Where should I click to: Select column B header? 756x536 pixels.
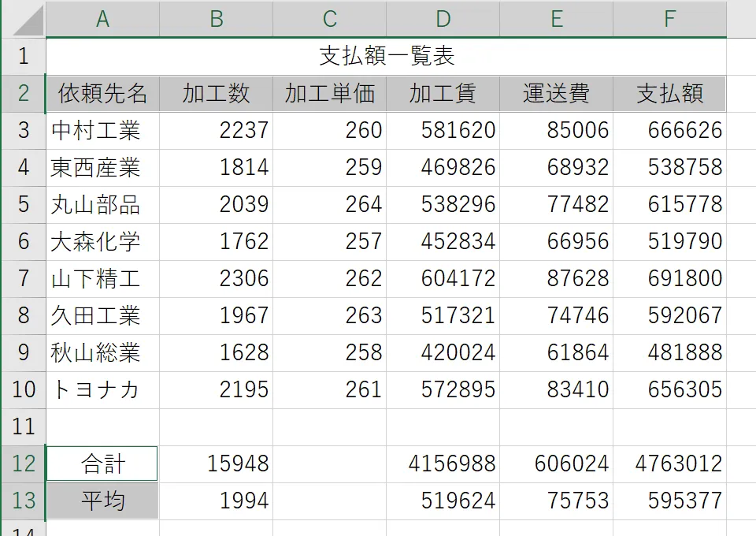point(216,19)
